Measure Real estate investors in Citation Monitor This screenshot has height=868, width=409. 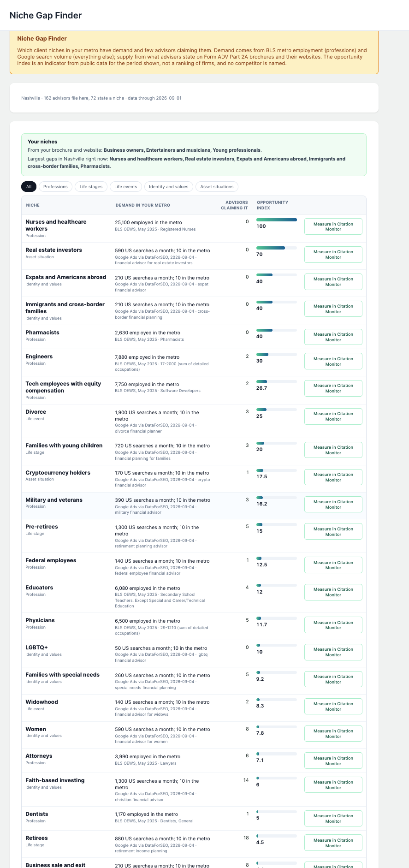[x=333, y=255]
